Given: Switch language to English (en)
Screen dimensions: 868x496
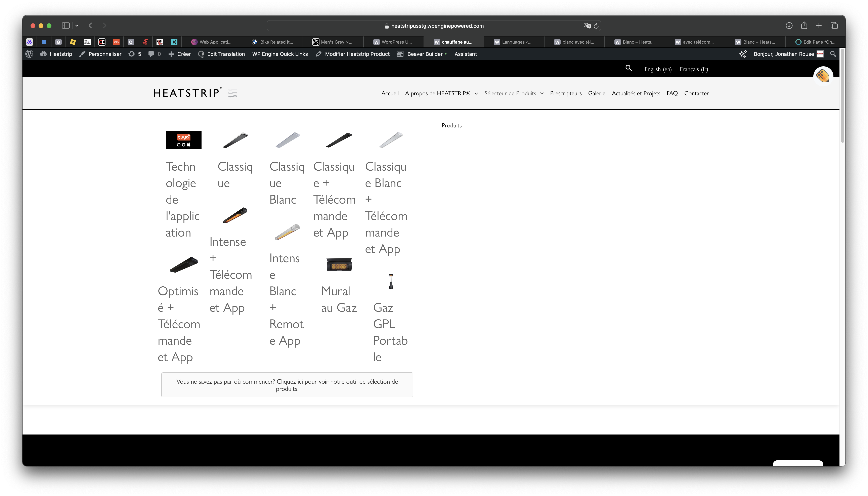Looking at the screenshot, I should [x=658, y=69].
